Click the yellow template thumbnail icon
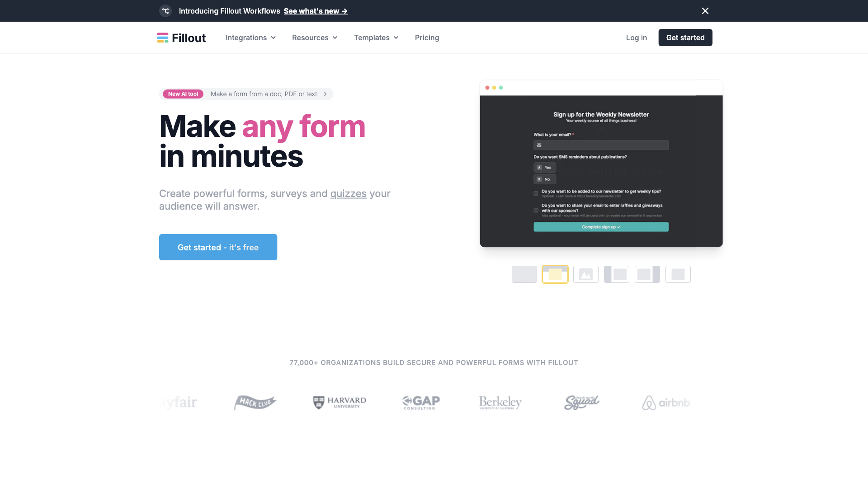 pos(555,274)
